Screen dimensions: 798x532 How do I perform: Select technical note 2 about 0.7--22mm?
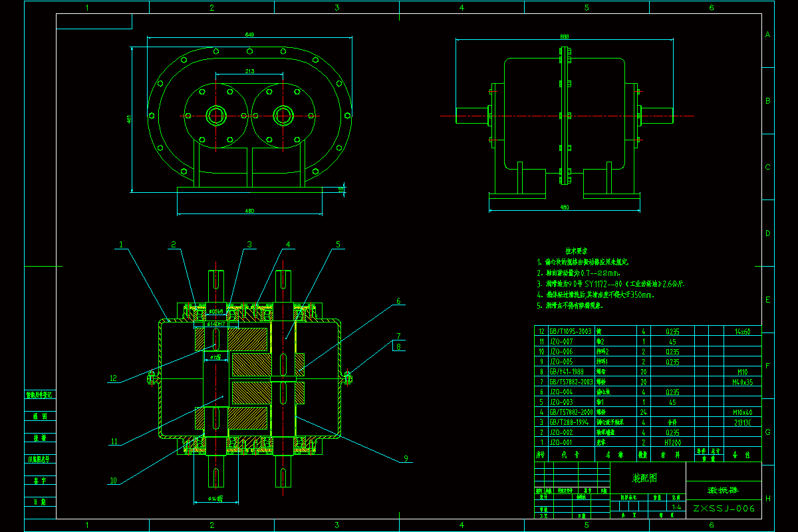click(579, 273)
